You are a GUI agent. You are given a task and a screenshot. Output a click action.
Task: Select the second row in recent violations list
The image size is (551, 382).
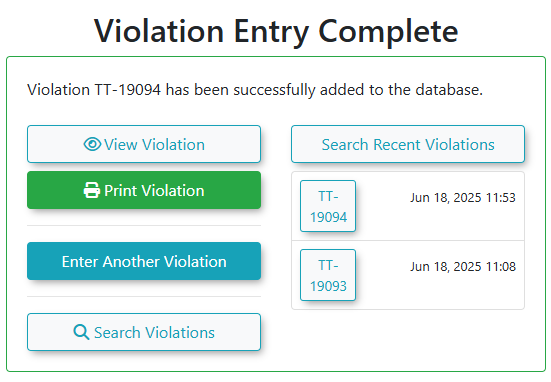(408, 275)
